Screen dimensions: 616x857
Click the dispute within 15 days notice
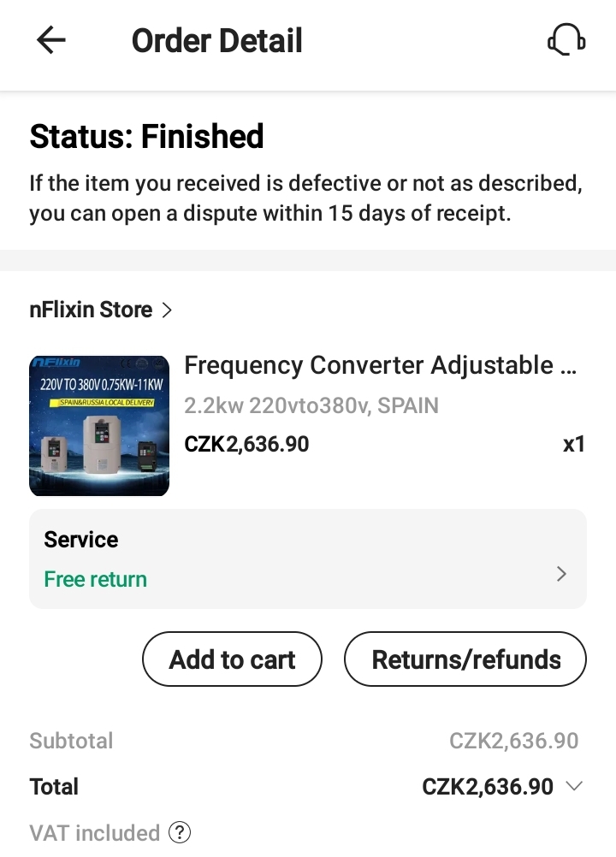pos(306,198)
